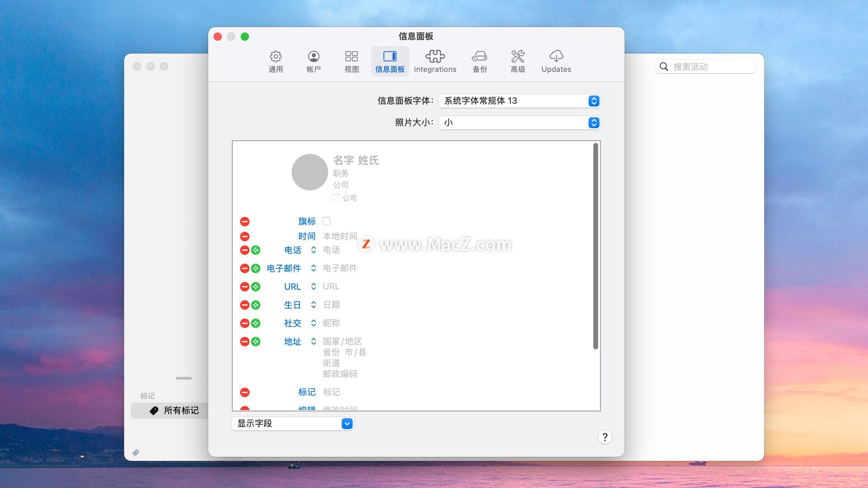Remove the 电子邮件 field with minus
Screen dimensions: 868x488
[245, 268]
